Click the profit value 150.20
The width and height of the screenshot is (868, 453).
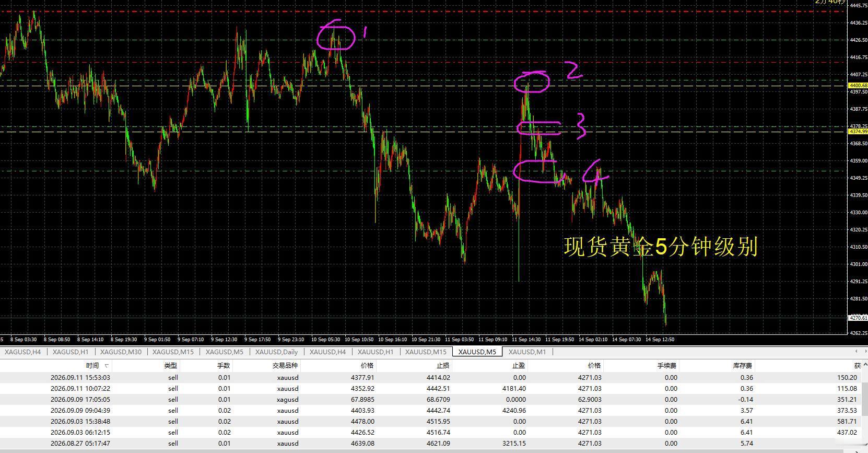(x=847, y=377)
